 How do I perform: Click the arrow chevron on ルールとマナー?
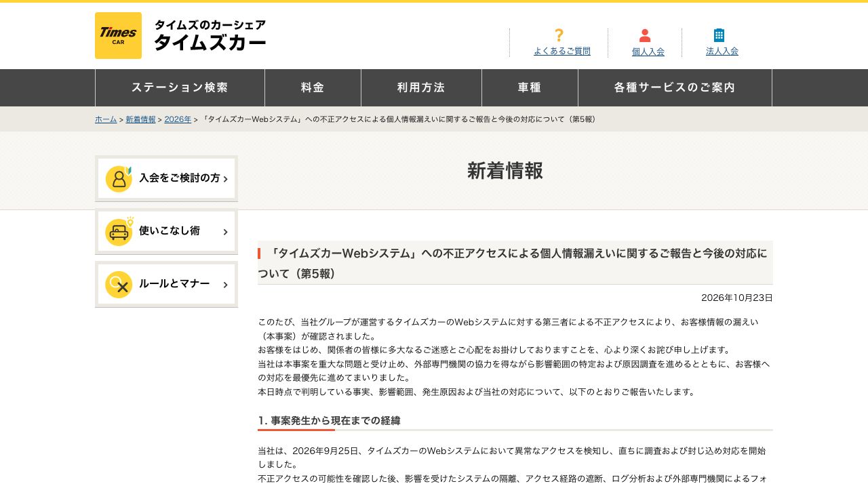click(225, 285)
